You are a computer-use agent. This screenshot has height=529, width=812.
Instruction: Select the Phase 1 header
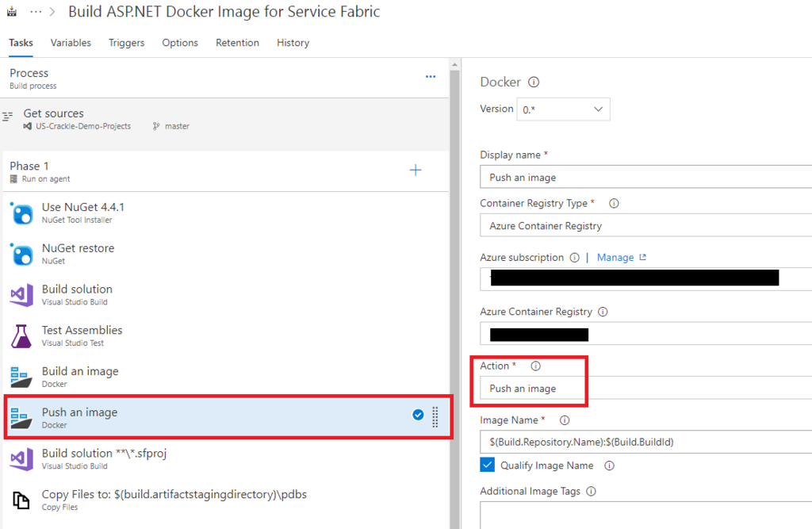tap(225, 171)
